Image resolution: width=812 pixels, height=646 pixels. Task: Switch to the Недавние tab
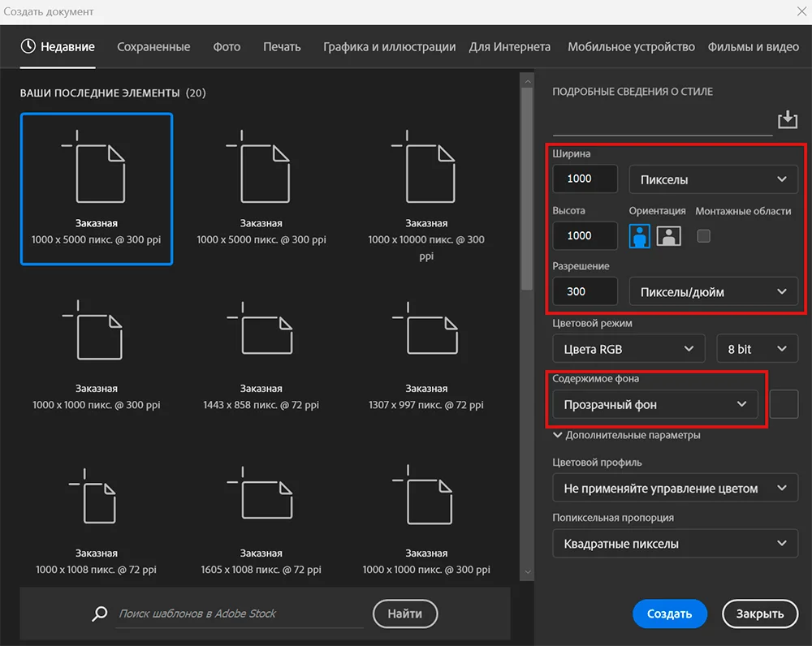[58, 46]
